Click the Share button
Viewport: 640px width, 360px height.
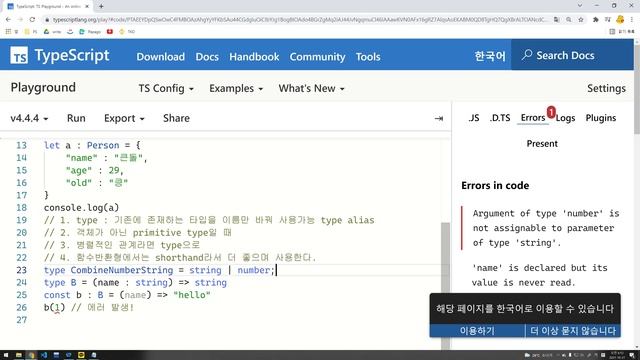point(176,118)
